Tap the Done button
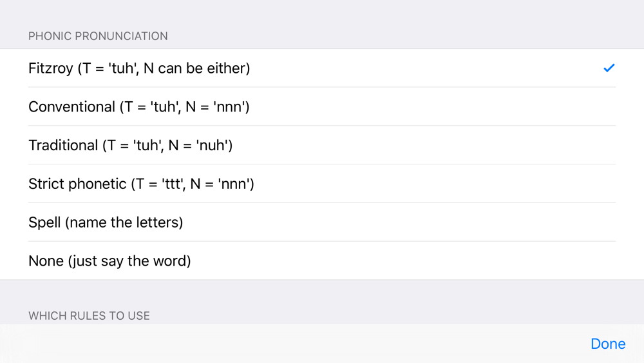Screen dimensions: 644x363 608,344
